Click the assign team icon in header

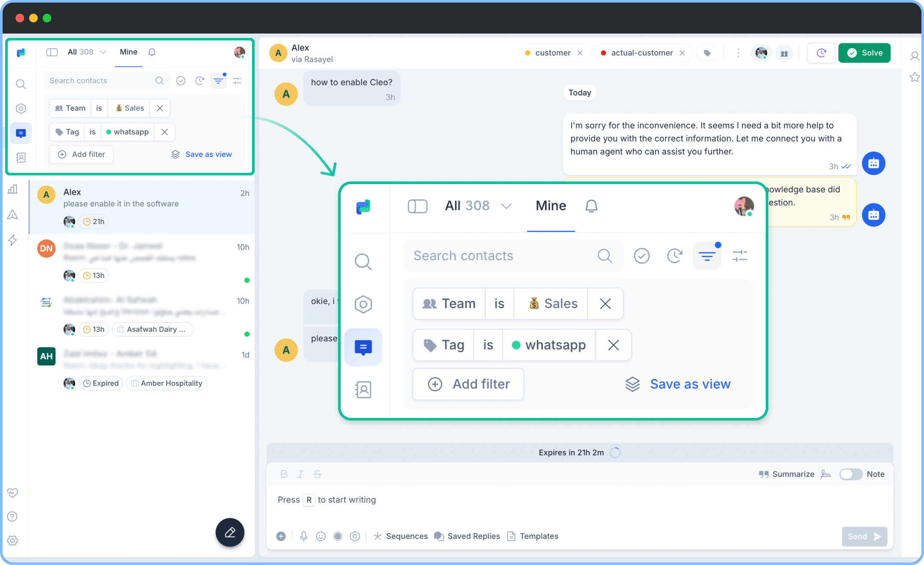784,53
